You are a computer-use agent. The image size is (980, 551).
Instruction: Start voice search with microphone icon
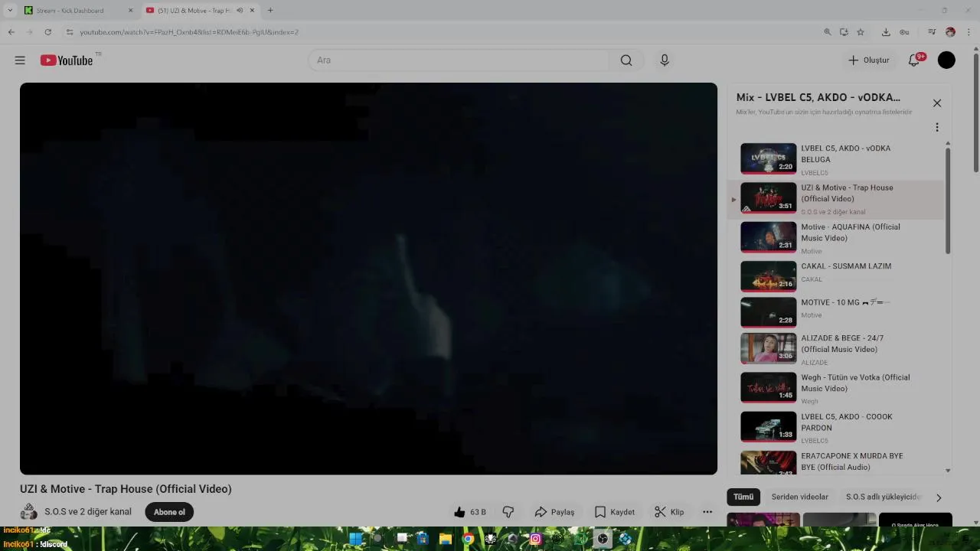pyautogui.click(x=665, y=60)
